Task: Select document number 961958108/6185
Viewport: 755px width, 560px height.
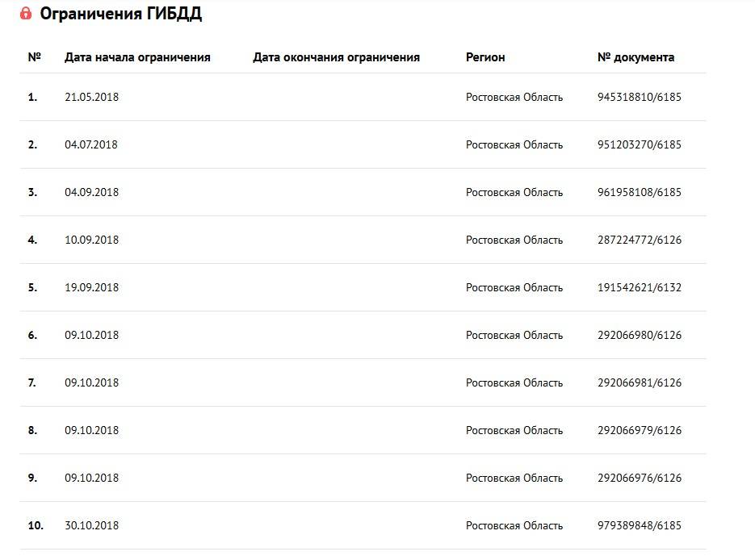Action: click(x=639, y=192)
